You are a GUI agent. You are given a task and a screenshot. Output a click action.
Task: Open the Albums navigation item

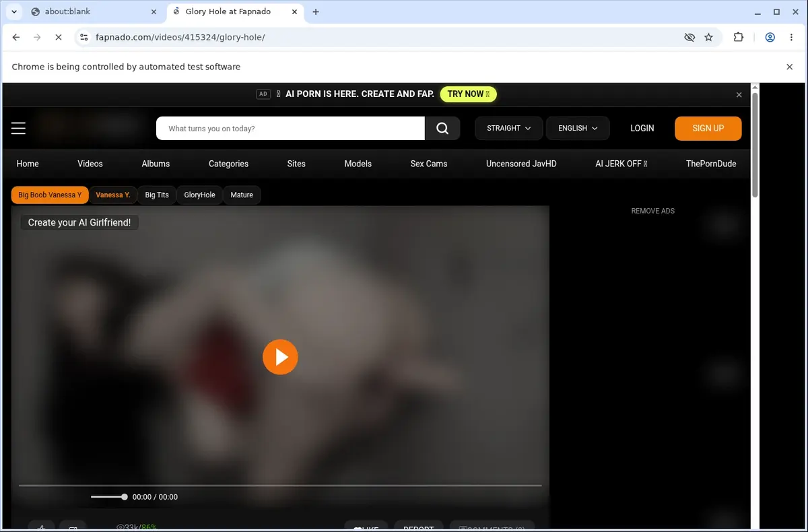point(156,164)
